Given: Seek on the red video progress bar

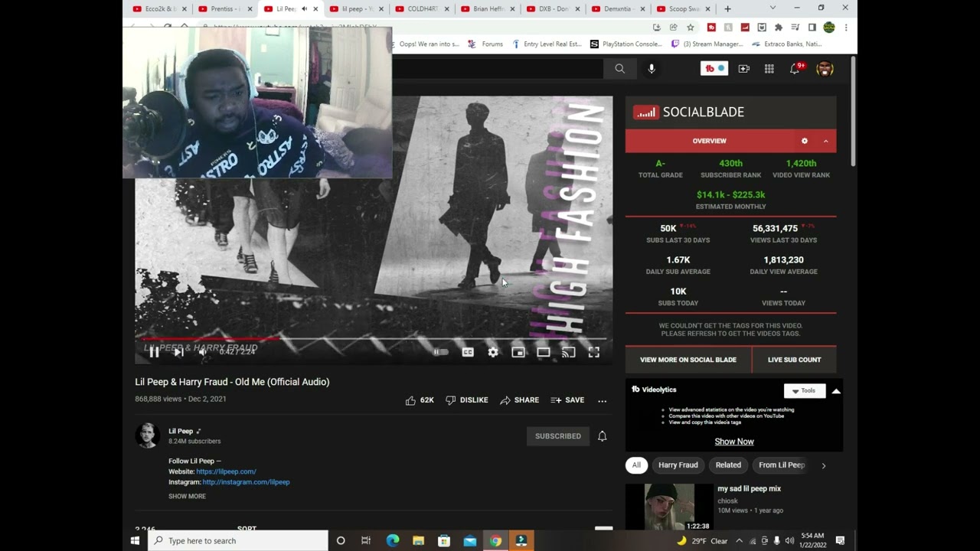Looking at the screenshot, I should click(x=374, y=338).
